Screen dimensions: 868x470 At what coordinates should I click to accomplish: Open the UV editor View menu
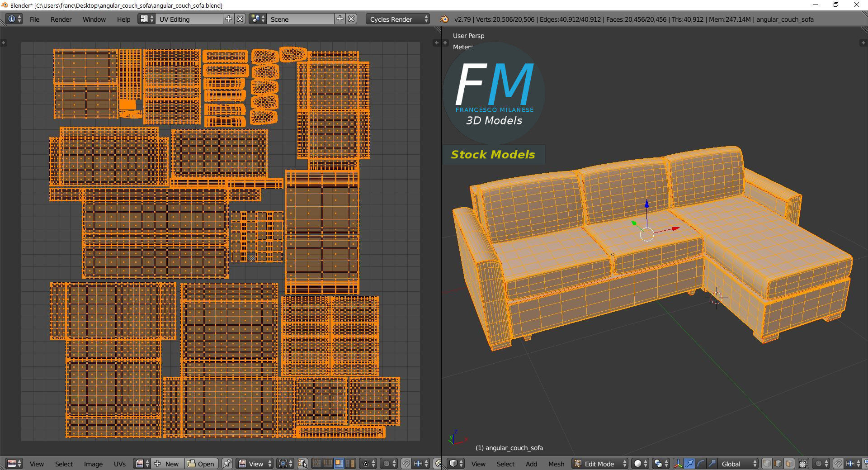tap(37, 464)
